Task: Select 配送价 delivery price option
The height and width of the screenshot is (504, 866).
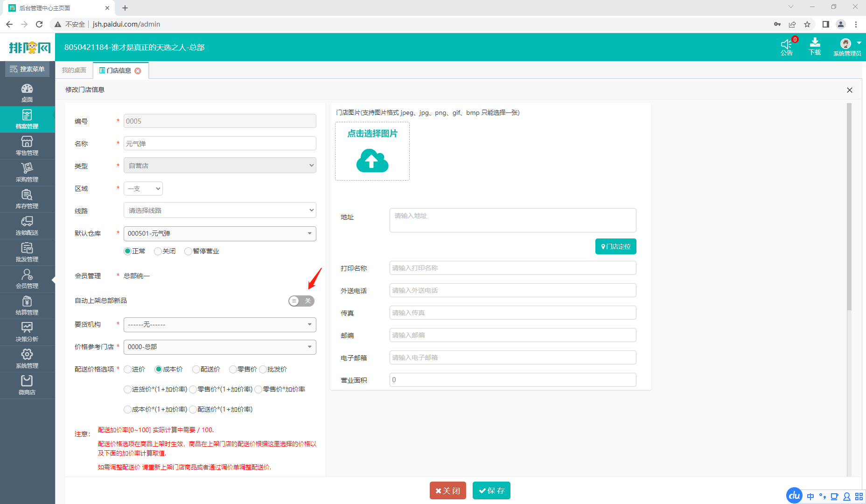Action: coord(196,369)
